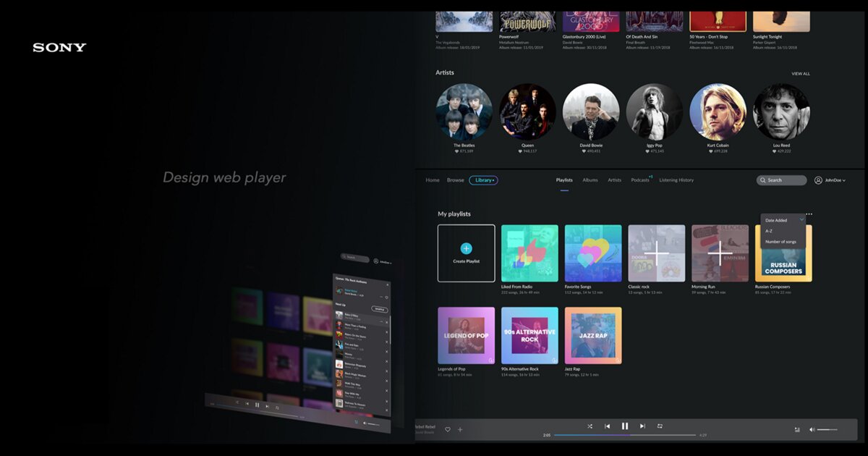Seek on the main track progress bar
Viewport: 868px width, 456px height.
[625, 435]
